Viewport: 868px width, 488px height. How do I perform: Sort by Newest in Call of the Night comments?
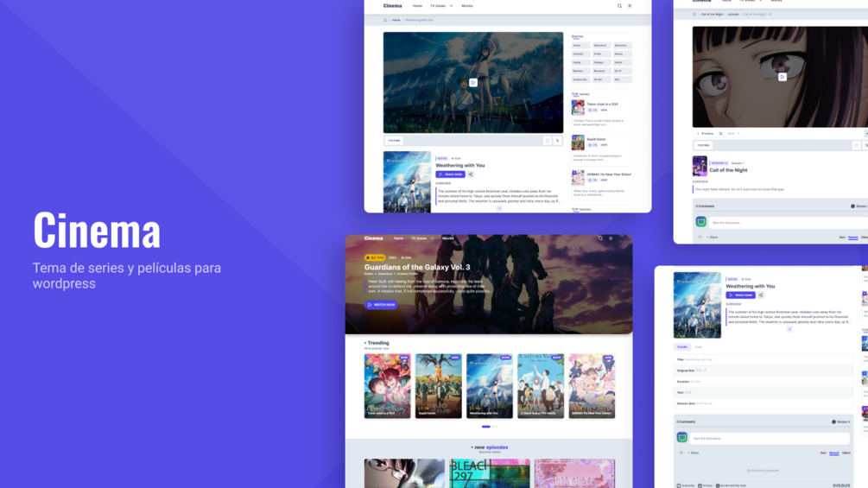(x=853, y=238)
